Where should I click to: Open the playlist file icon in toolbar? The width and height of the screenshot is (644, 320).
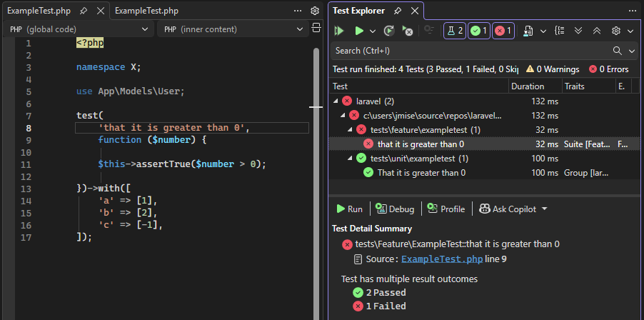coord(528,31)
